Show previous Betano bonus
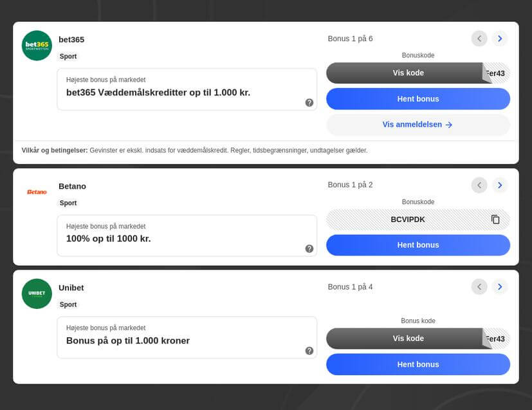Viewport: 532px width, 410px height. coord(479,185)
